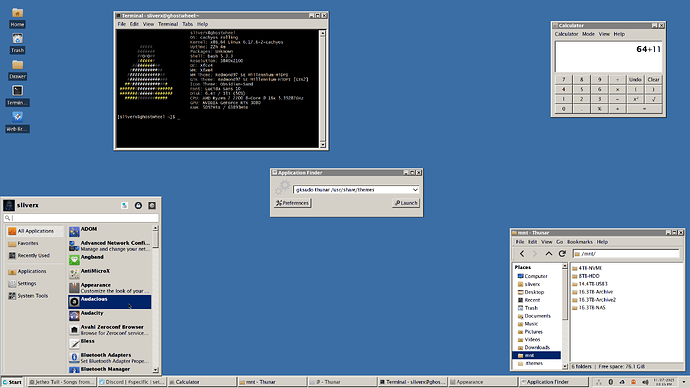Open Advanced Network Configuration entry
Image resolution: width=690 pixels, height=388 pixels.
tap(110, 245)
